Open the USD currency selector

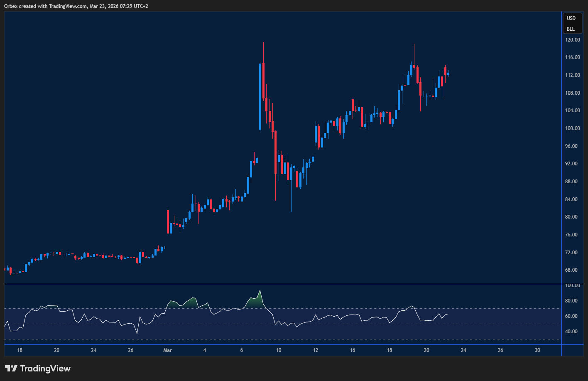click(x=571, y=18)
